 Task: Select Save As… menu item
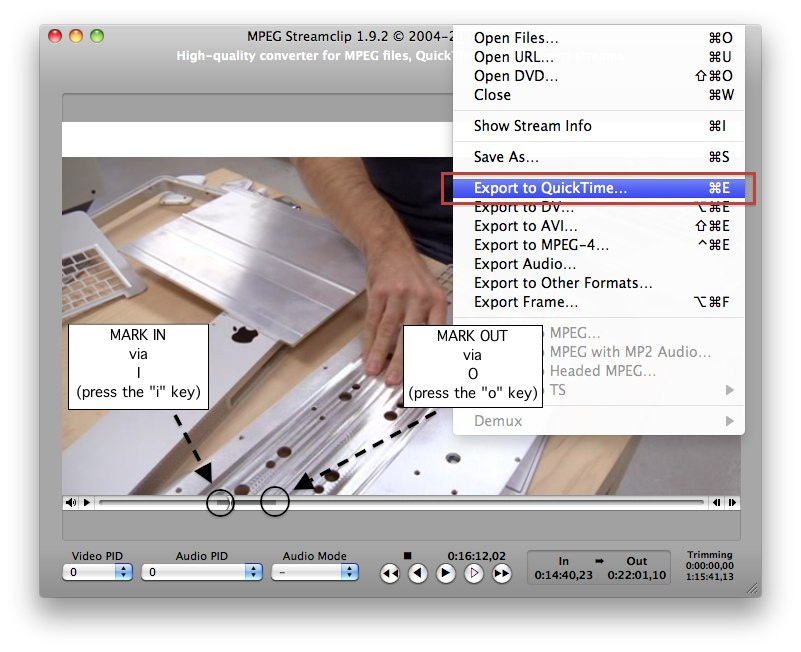pyautogui.click(x=599, y=157)
